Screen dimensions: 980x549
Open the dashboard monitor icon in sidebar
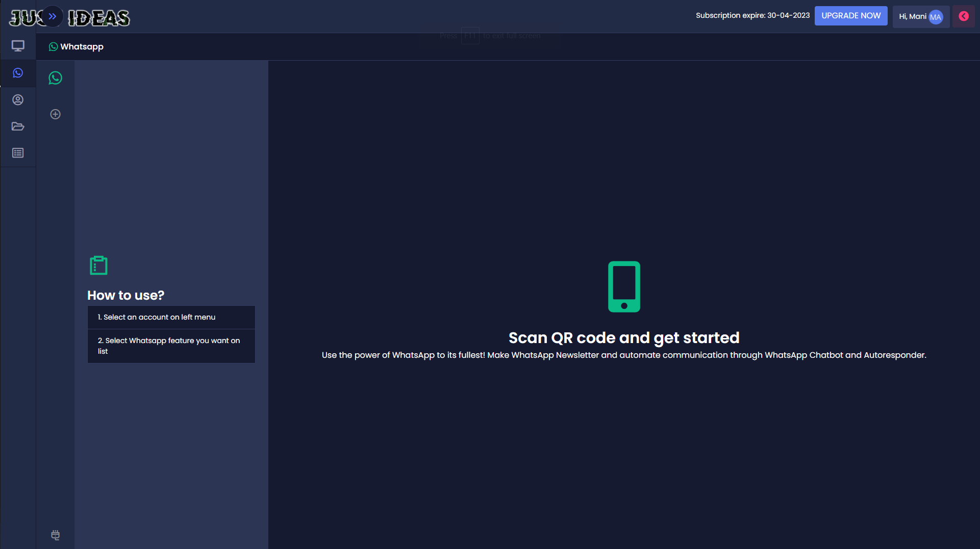pos(18,46)
